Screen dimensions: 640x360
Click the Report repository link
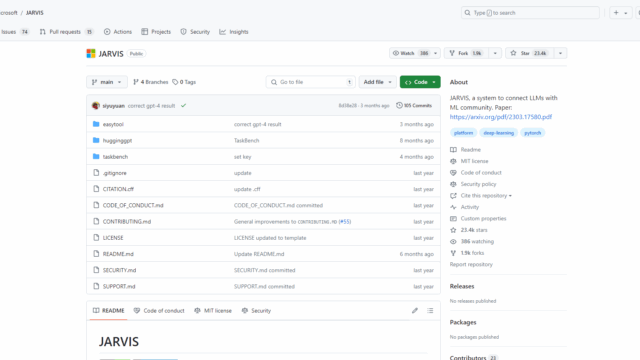[x=471, y=264]
